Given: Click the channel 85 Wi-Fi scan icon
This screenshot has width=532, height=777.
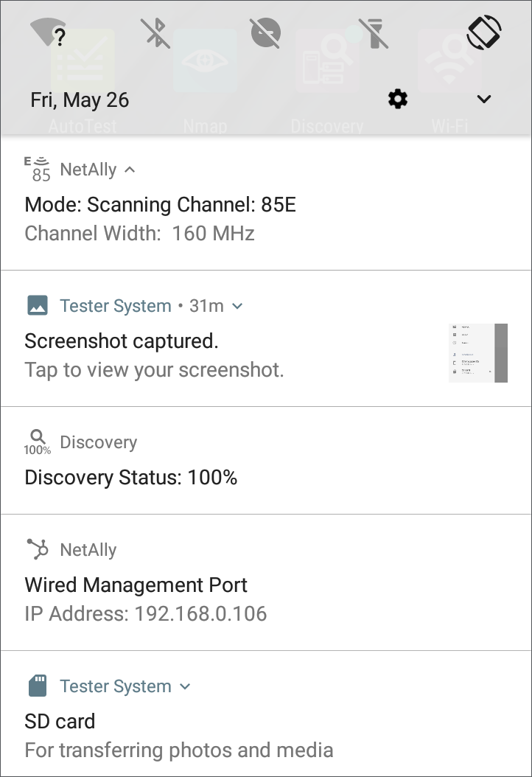Looking at the screenshot, I should tap(38, 169).
